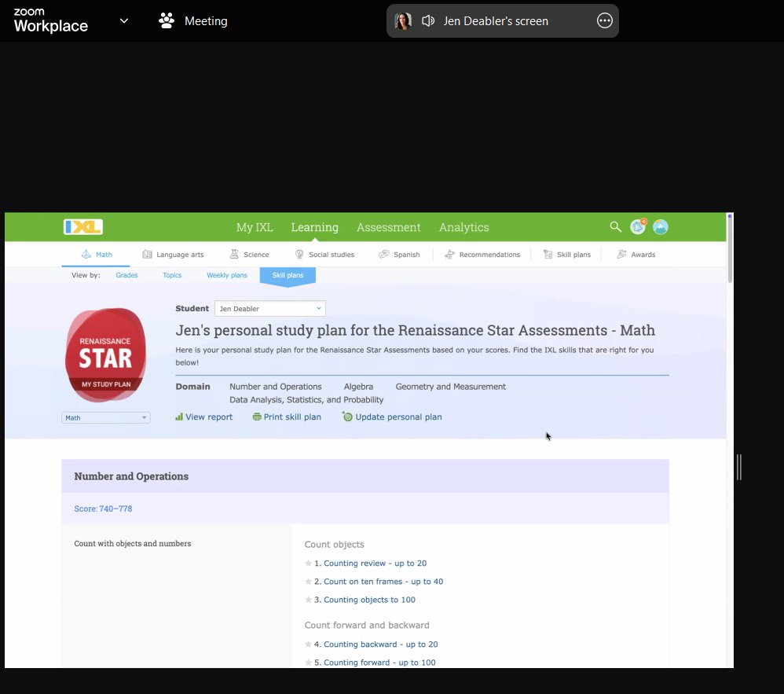Open skill Counting review - up to 20
The height and width of the screenshot is (694, 784).
(375, 563)
